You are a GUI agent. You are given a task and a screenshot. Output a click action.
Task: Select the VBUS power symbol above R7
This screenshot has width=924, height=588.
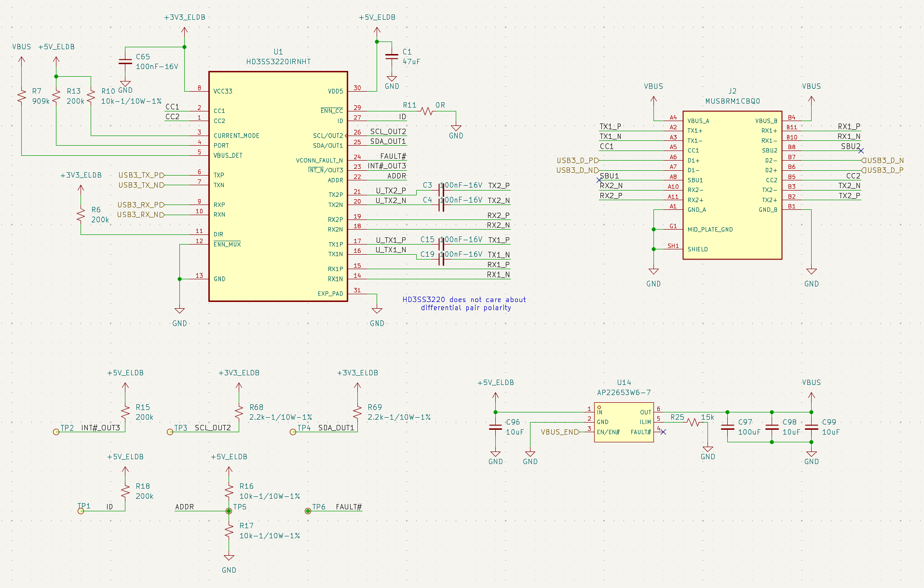click(x=22, y=55)
